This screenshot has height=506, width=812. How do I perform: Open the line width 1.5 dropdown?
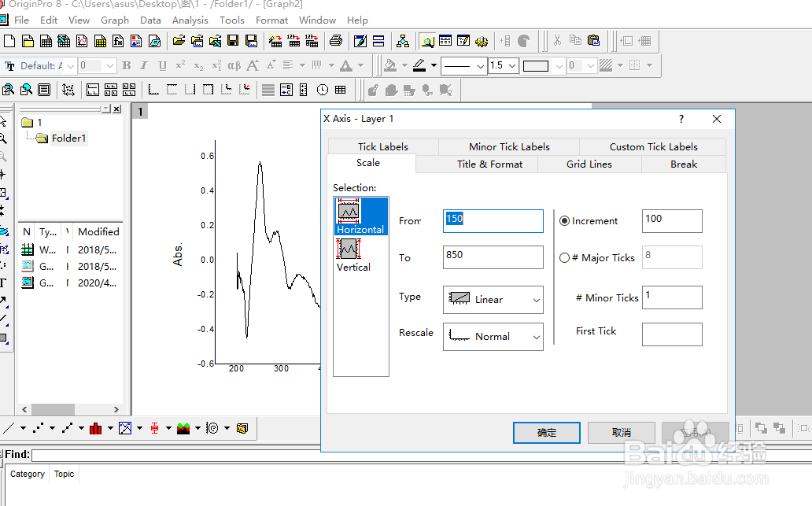[x=511, y=66]
